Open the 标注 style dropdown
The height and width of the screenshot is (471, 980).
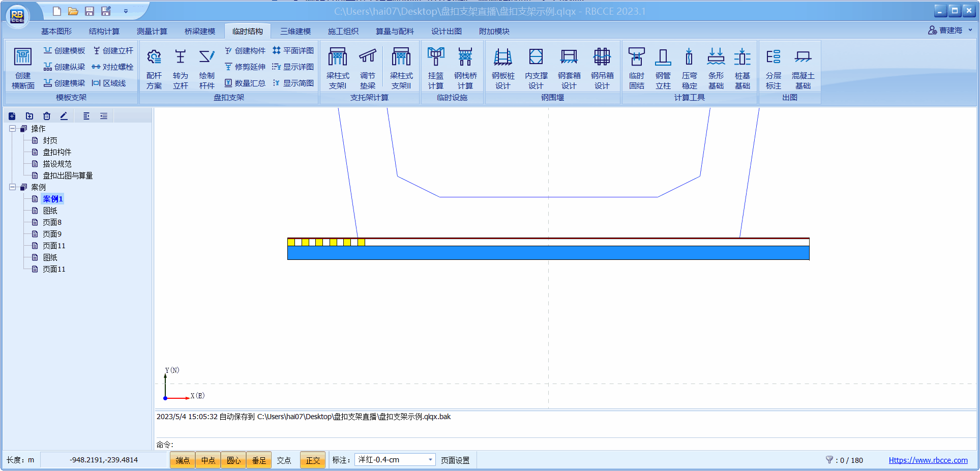[x=430, y=460]
